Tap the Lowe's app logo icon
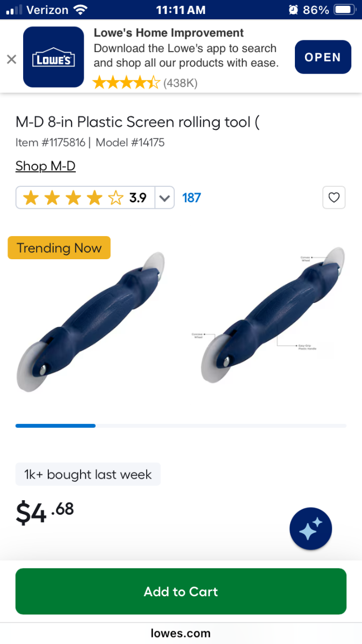 [x=54, y=57]
